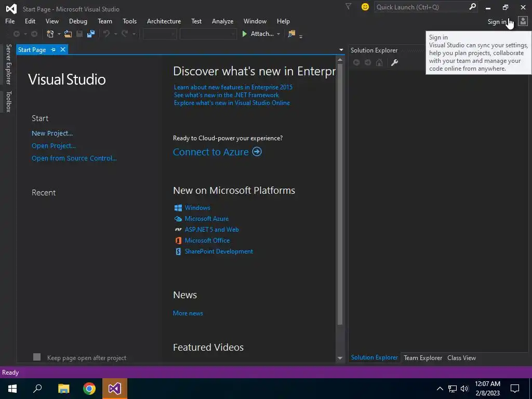Viewport: 532px width, 399px height.
Task: Click the account avatar icon beside Sign in
Action: (x=523, y=21)
